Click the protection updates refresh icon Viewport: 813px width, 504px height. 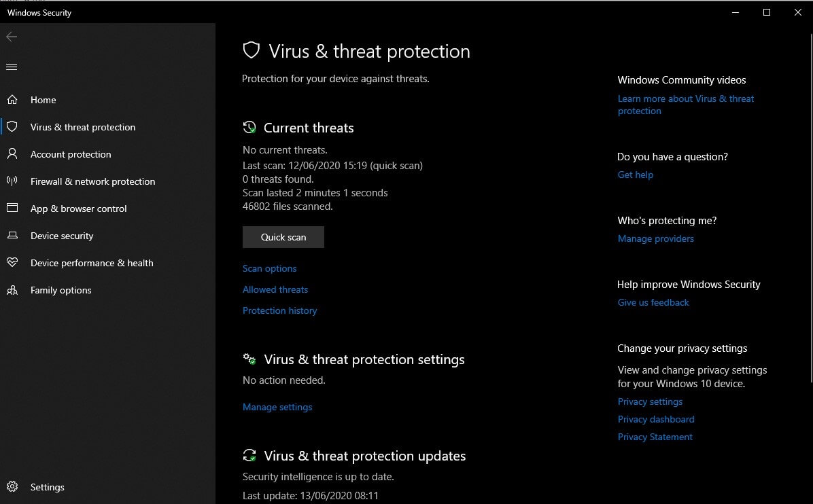tap(249, 455)
